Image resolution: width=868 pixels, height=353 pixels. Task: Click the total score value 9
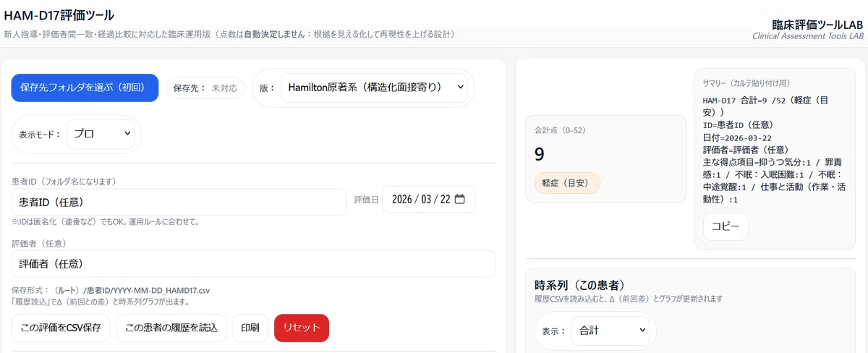540,153
